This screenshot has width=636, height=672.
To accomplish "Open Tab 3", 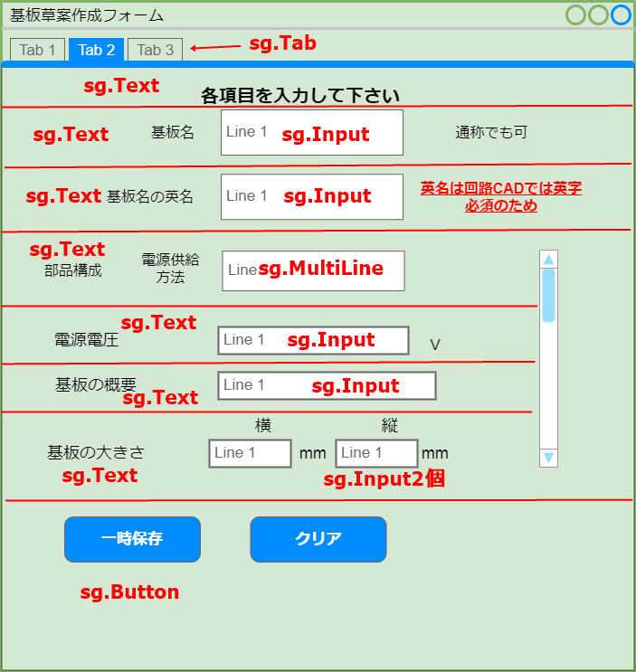I will click(155, 50).
